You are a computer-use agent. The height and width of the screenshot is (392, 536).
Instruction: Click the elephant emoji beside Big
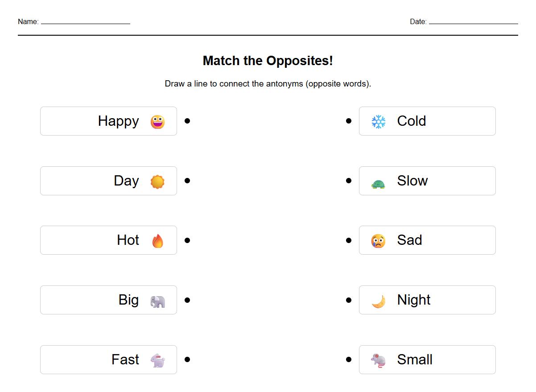tap(157, 301)
